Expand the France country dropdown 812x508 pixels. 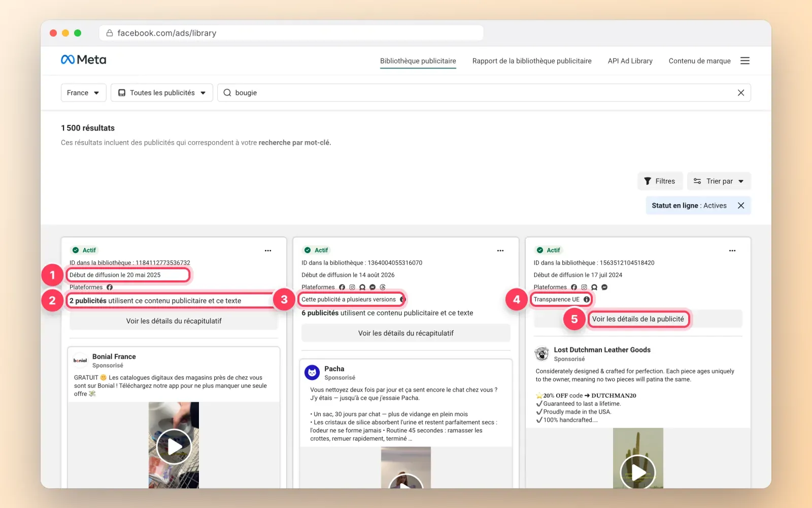(83, 92)
